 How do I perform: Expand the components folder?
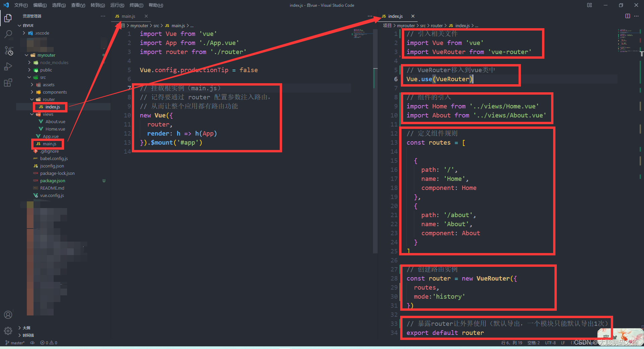click(64, 92)
